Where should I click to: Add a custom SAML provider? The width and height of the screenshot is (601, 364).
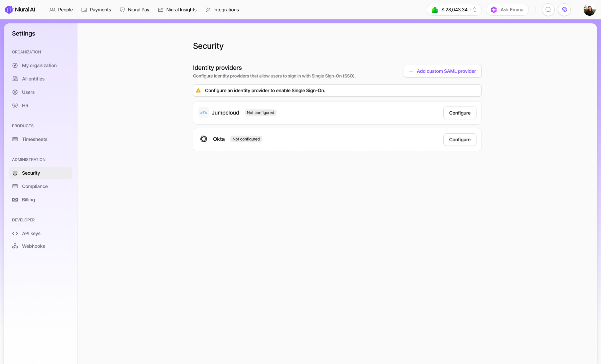tap(442, 71)
